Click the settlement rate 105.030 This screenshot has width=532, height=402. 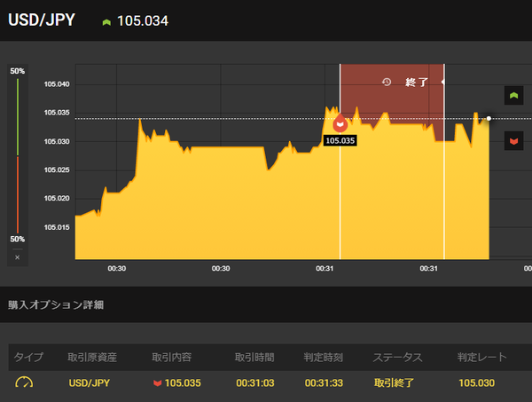[x=477, y=383]
